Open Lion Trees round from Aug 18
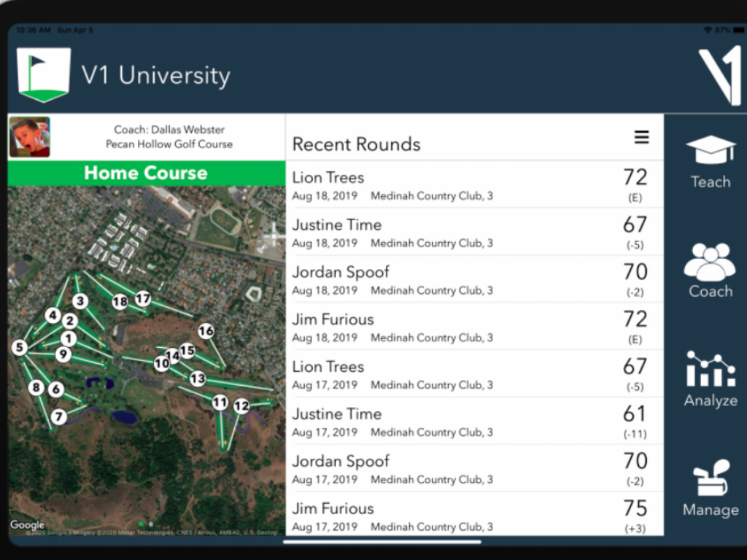 [x=474, y=184]
